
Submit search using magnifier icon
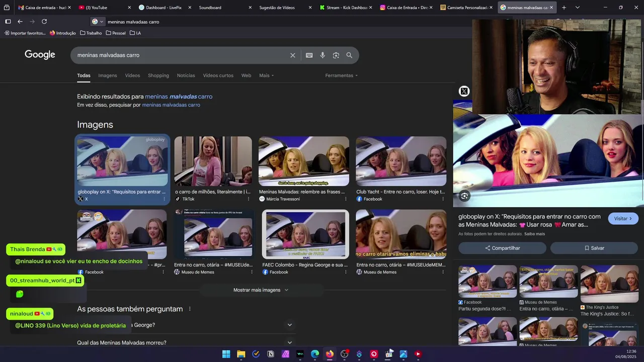(349, 55)
